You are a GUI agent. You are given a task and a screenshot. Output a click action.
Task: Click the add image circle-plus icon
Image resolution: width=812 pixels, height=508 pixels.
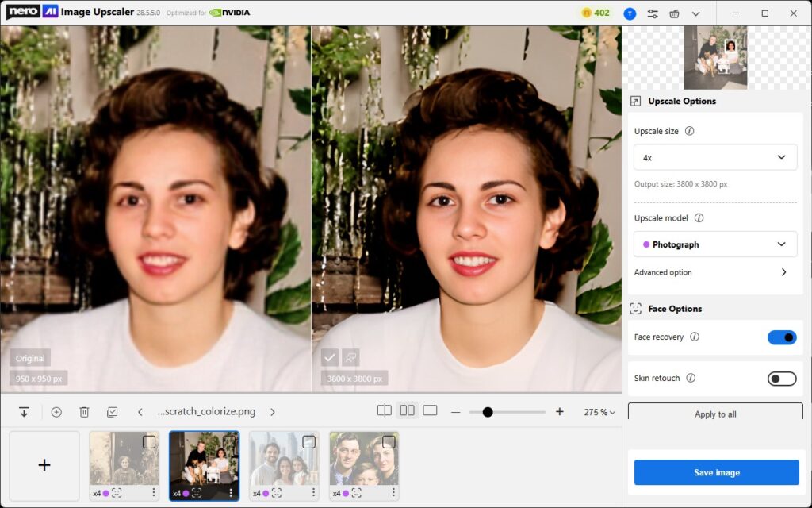[56, 412]
